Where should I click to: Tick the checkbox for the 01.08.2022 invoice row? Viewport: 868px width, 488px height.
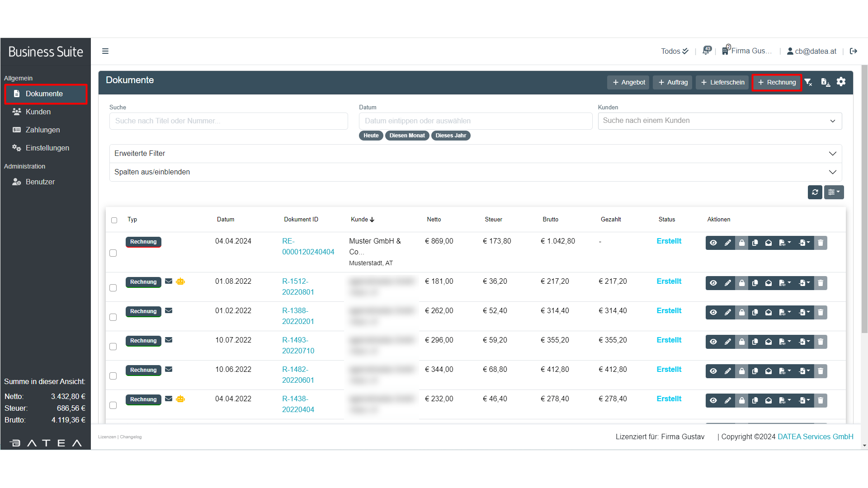coord(113,288)
